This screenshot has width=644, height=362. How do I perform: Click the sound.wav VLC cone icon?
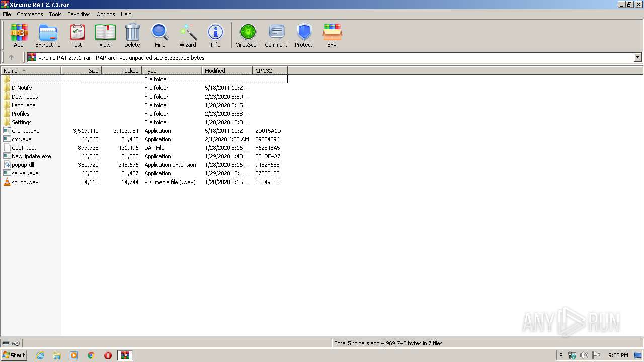pyautogui.click(x=7, y=182)
